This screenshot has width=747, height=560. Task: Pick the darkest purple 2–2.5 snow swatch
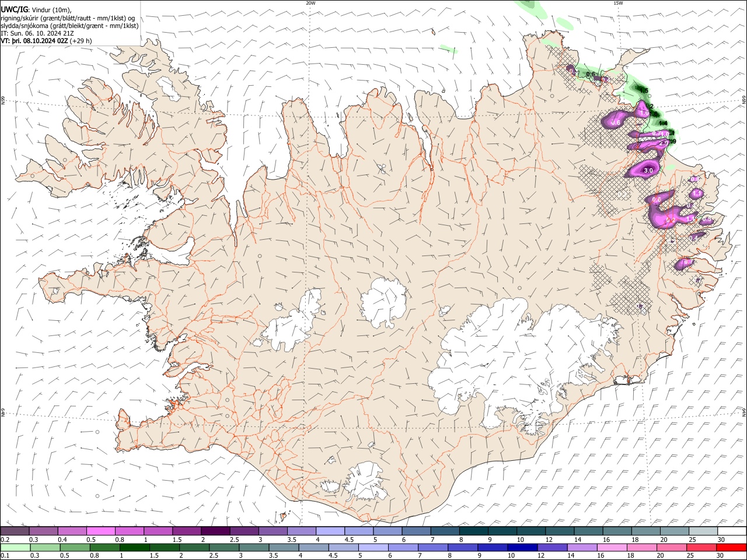coord(215,531)
